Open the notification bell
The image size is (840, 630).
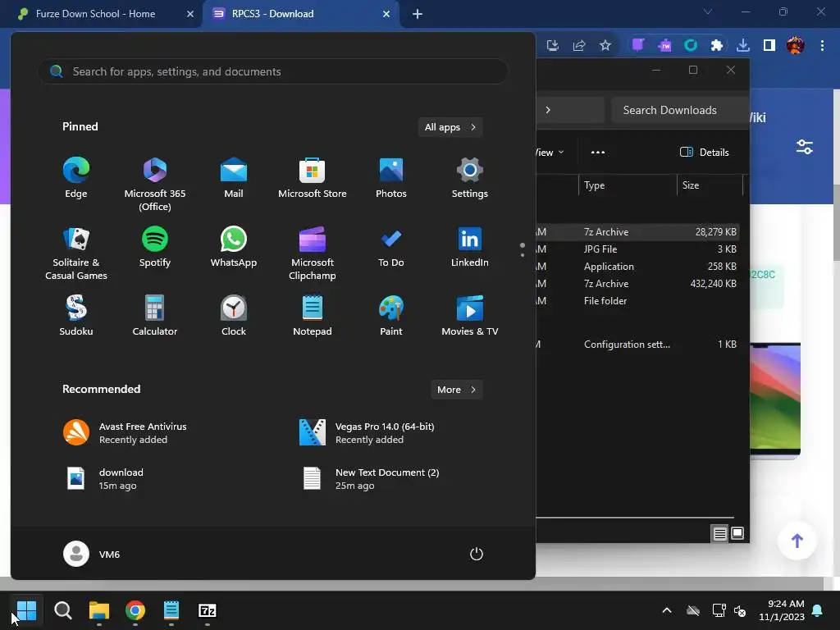(818, 610)
